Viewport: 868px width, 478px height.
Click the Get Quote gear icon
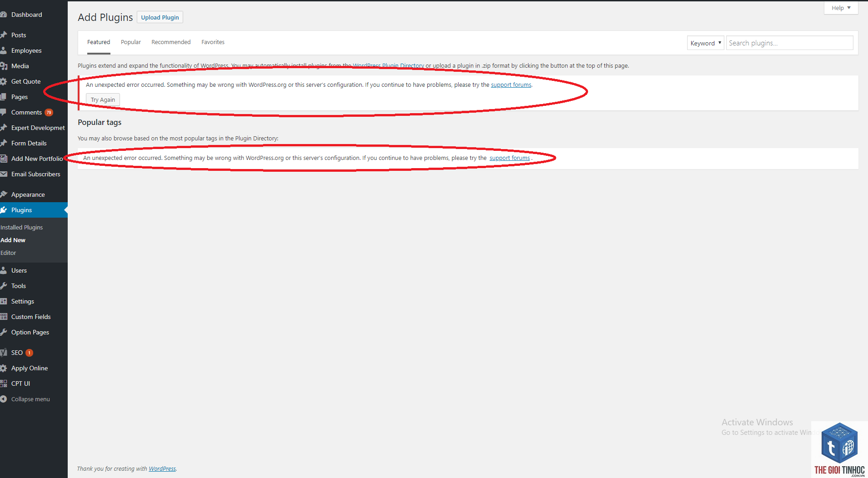pos(3,81)
